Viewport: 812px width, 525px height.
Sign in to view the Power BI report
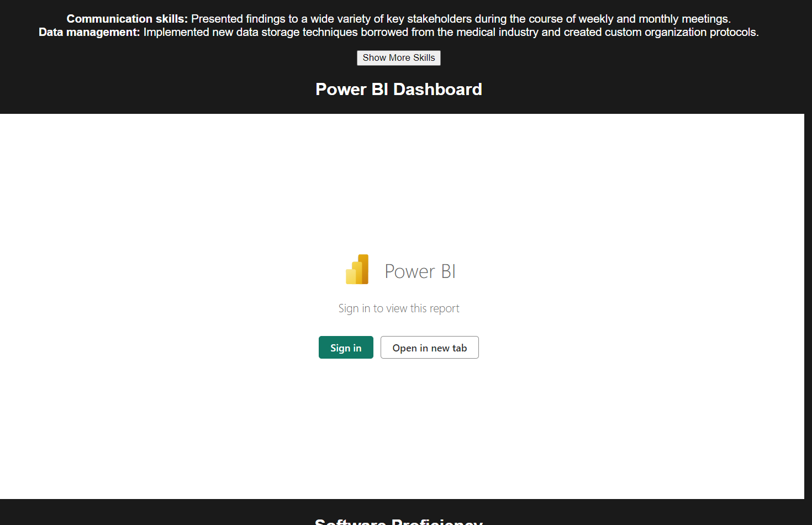[346, 348]
